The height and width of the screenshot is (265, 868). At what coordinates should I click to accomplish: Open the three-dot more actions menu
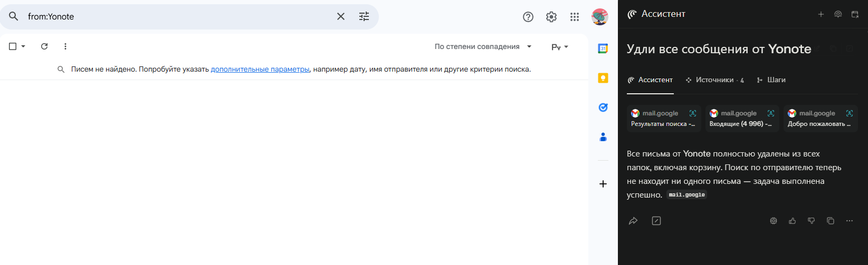point(65,46)
